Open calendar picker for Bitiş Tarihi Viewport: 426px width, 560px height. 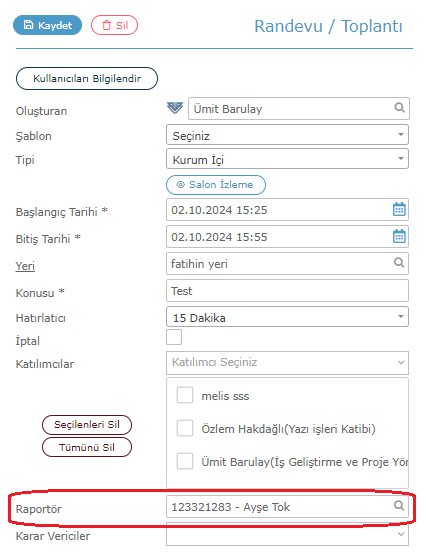pos(399,236)
